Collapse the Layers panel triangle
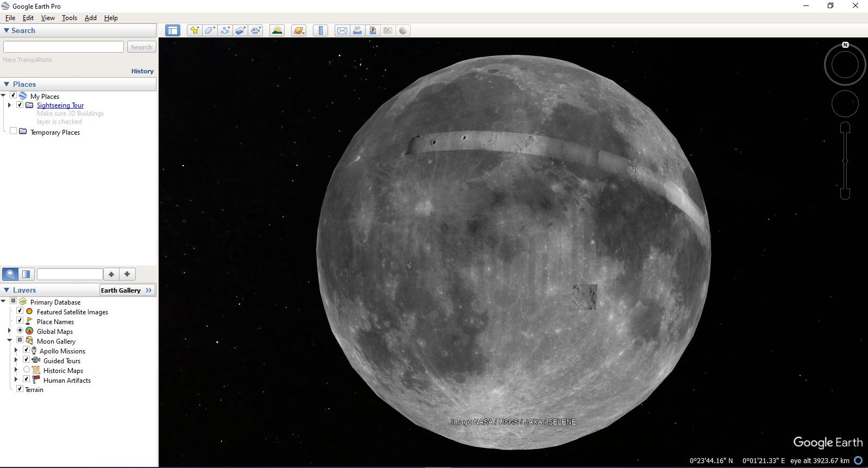Image resolution: width=868 pixels, height=468 pixels. pos(7,290)
